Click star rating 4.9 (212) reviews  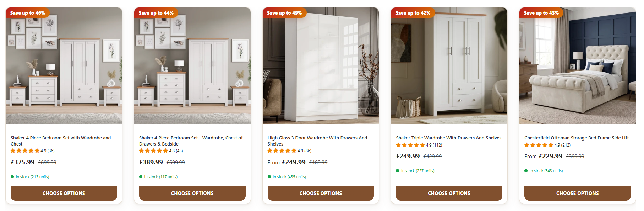tap(547, 145)
